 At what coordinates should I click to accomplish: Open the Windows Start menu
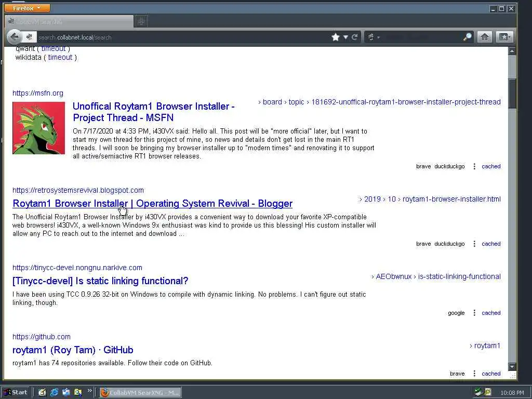coord(16,392)
